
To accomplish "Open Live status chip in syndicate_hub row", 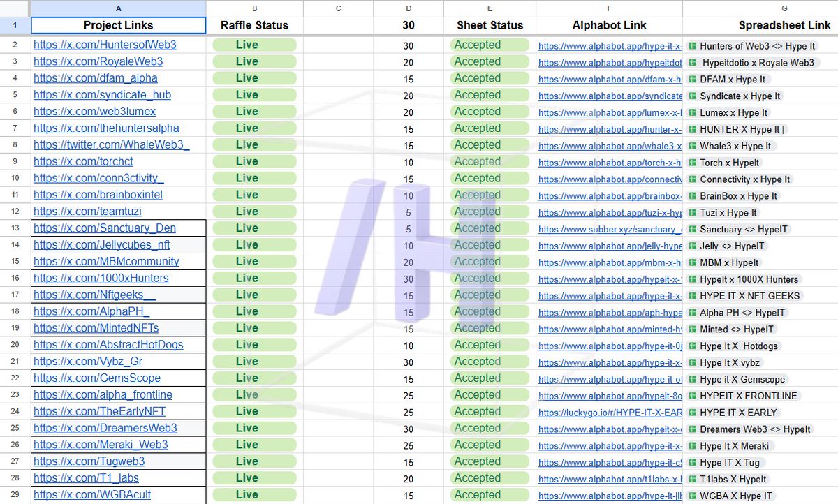I will (254, 95).
